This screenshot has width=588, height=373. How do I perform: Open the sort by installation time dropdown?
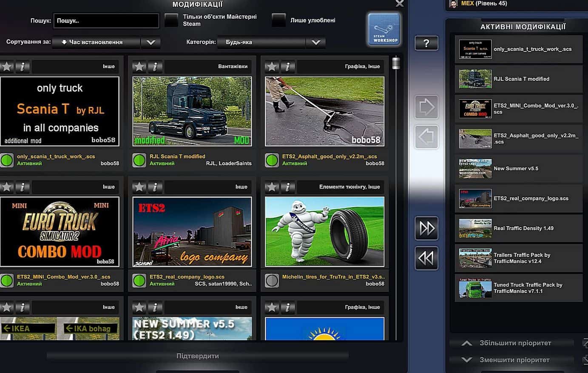tap(151, 42)
